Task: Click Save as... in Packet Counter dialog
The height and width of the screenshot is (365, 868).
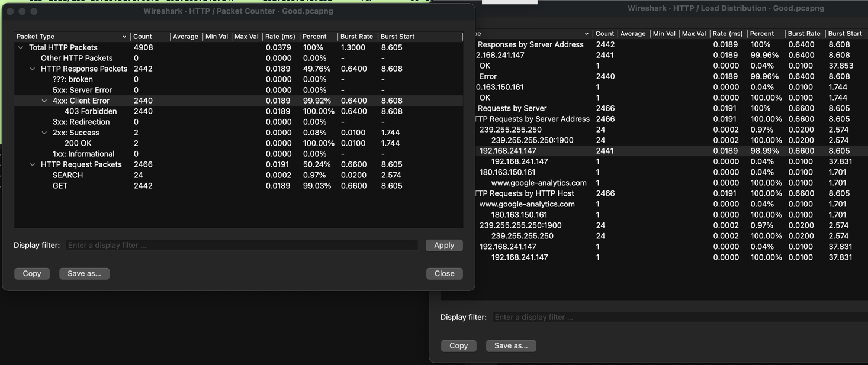Action: (x=84, y=273)
